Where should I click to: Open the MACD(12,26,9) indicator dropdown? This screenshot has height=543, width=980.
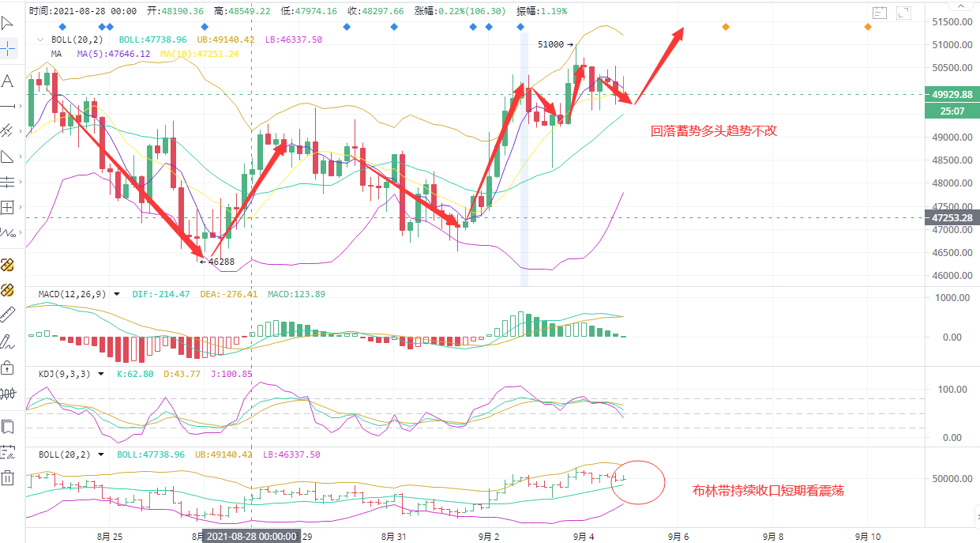pos(117,294)
